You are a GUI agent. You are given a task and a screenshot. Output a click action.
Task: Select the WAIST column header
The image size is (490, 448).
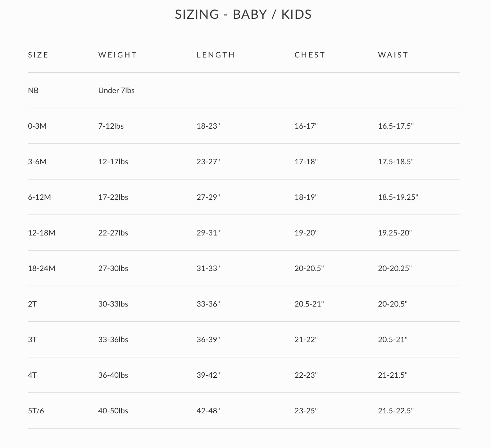point(393,55)
